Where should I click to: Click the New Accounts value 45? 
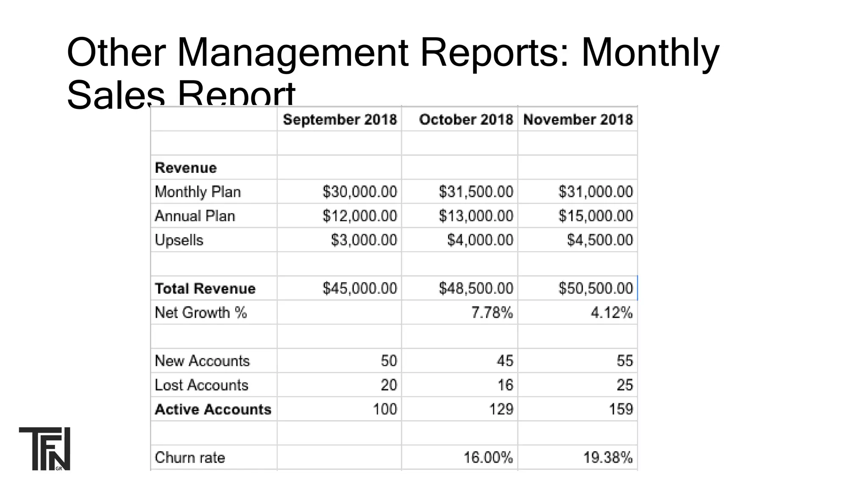click(505, 361)
